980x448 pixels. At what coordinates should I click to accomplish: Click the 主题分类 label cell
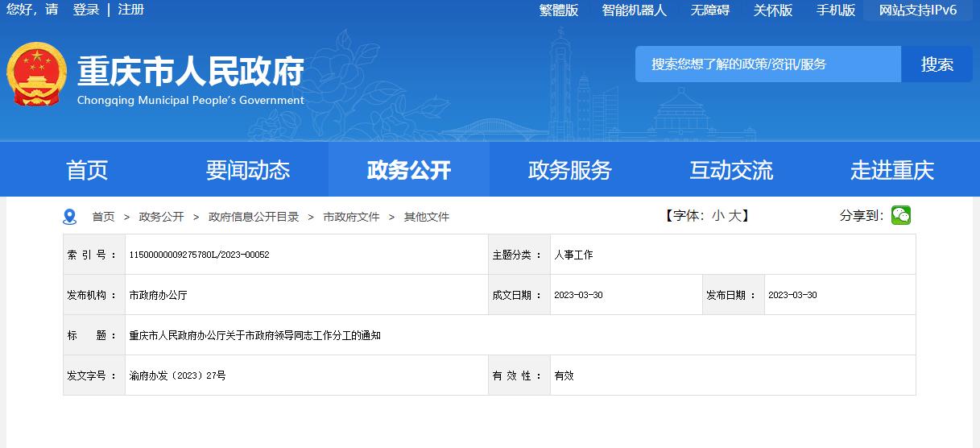click(519, 255)
